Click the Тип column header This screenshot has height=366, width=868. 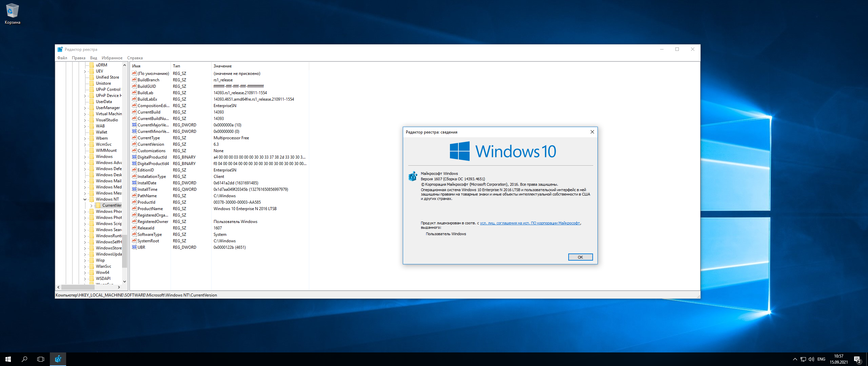(191, 66)
